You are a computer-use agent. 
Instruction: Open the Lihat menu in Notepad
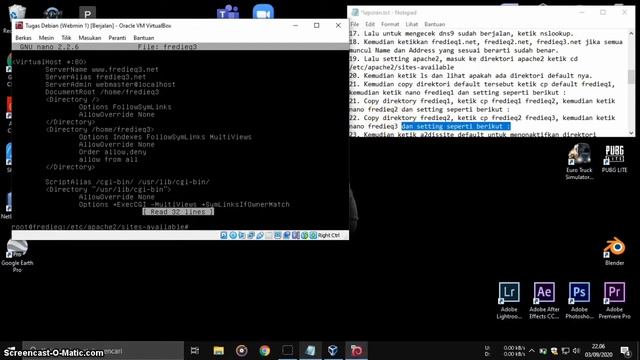411,24
